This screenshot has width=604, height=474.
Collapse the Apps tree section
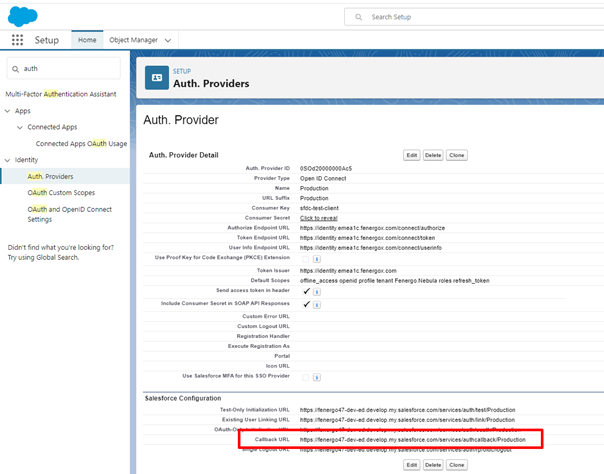(7, 111)
